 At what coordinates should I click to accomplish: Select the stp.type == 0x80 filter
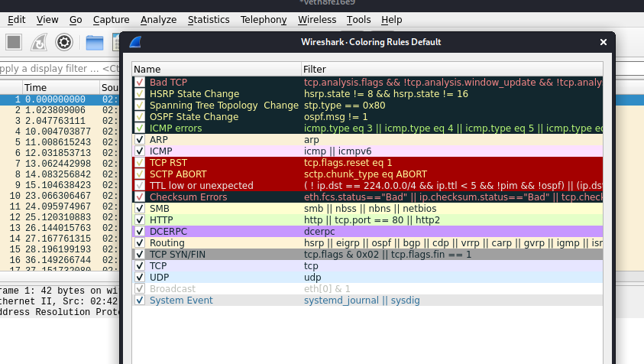(x=345, y=106)
